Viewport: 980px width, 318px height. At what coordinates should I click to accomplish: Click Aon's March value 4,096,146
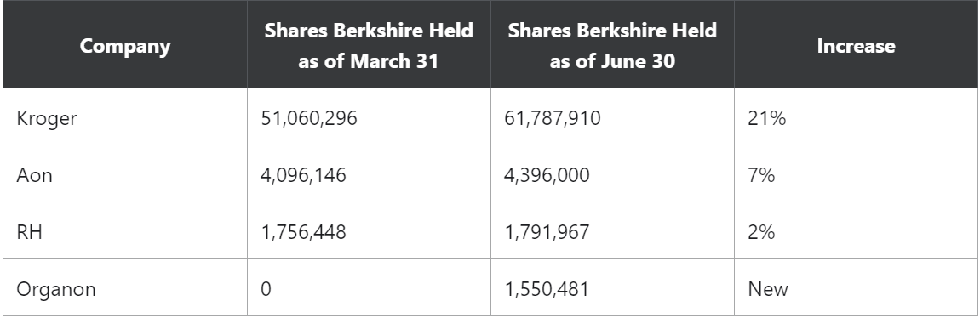[x=369, y=174]
